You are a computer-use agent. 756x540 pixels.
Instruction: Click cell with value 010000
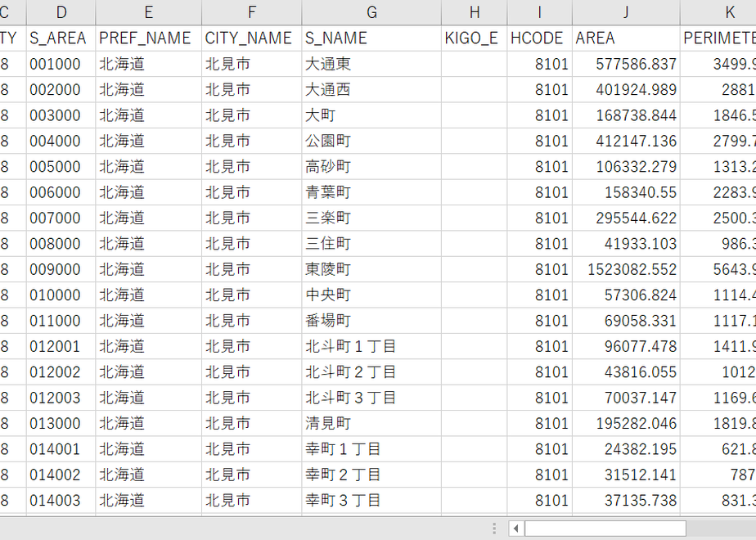coord(61,295)
